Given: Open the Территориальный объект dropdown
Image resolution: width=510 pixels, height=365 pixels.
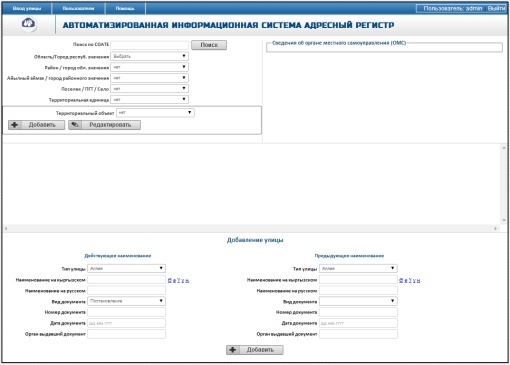Looking at the screenshot, I should pos(155,113).
